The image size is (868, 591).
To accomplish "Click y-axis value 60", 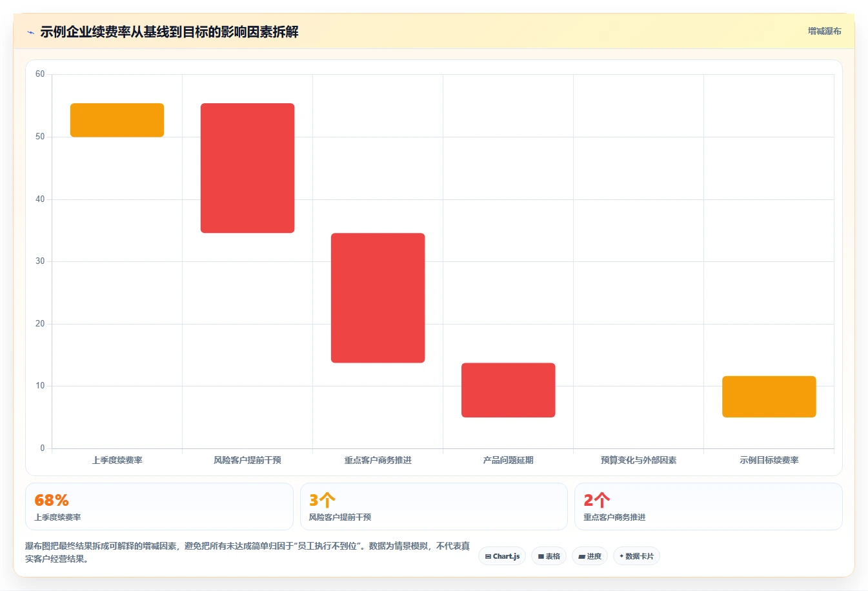I will tap(40, 74).
